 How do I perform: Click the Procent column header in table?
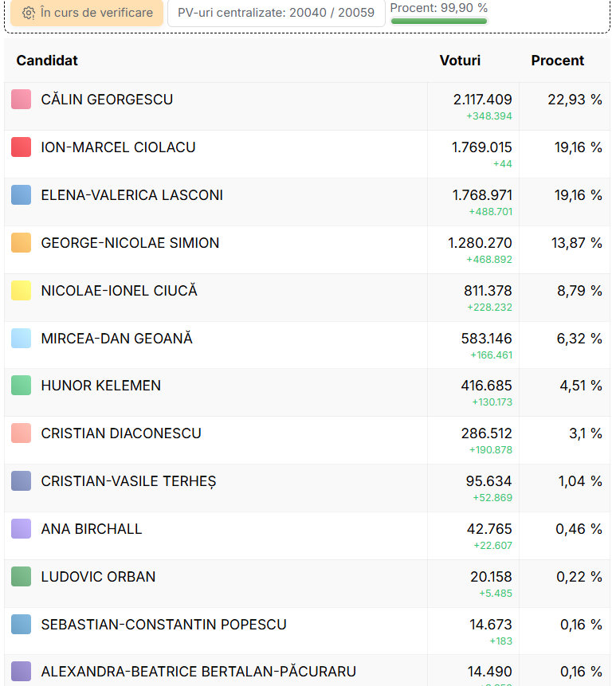(557, 61)
